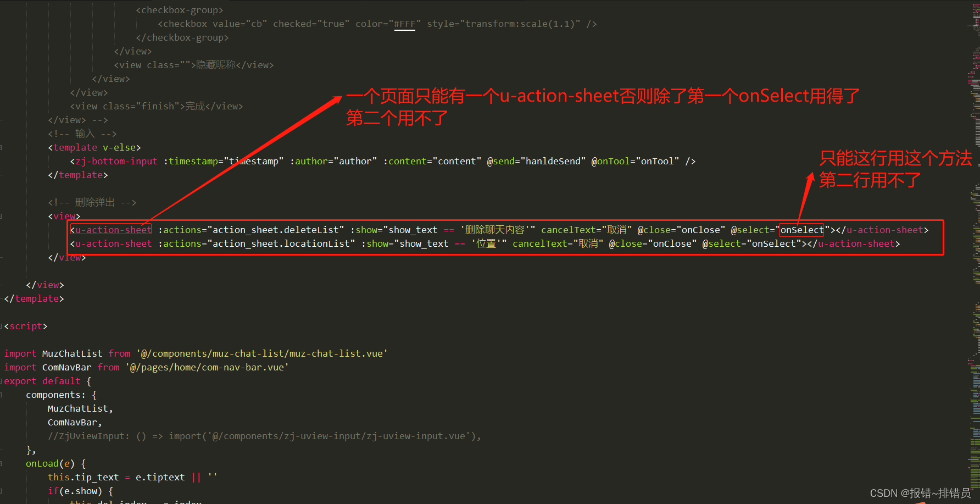Click the gutter marker beside <template v-else>
The height and width of the screenshot is (504, 980).
point(2,147)
